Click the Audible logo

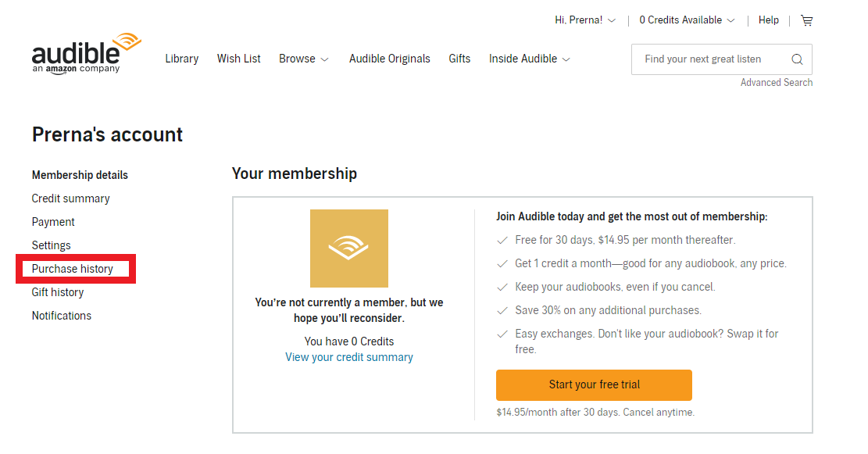(87, 53)
